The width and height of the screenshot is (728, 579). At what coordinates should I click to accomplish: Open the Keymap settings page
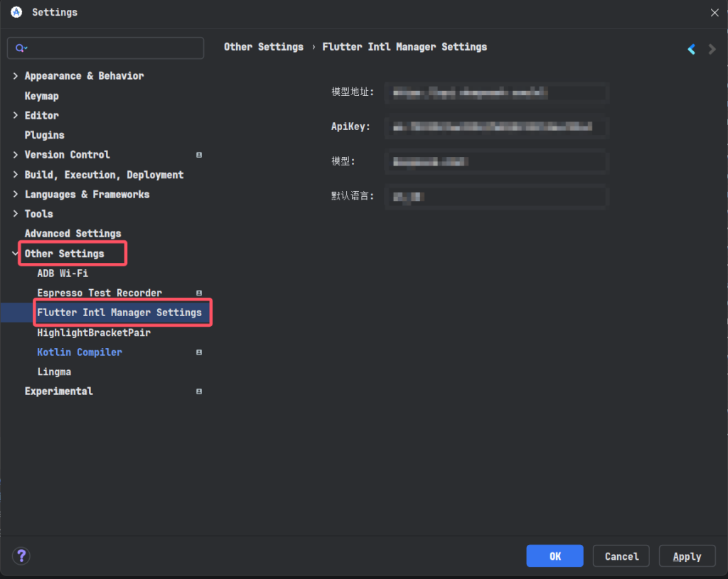(x=42, y=96)
